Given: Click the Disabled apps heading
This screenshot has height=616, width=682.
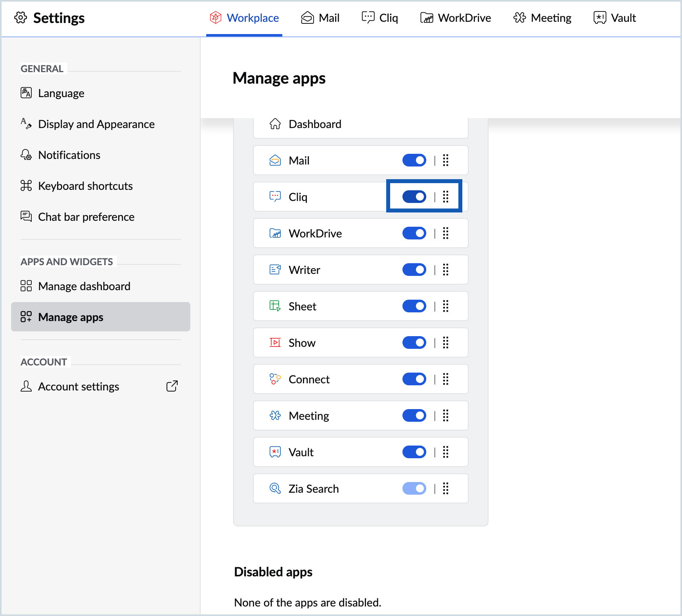Looking at the screenshot, I should (x=273, y=572).
